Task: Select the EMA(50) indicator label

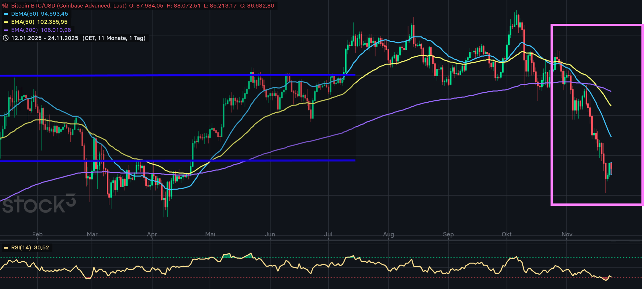Action: pos(23,22)
